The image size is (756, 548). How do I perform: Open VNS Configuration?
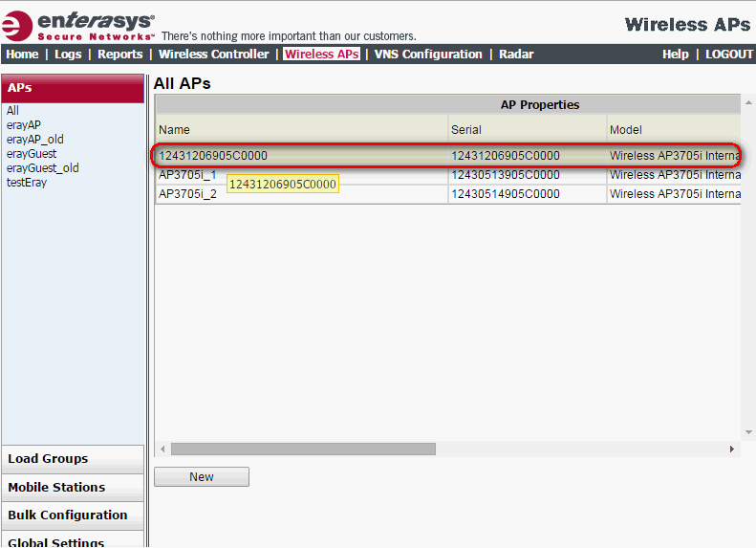(x=428, y=54)
